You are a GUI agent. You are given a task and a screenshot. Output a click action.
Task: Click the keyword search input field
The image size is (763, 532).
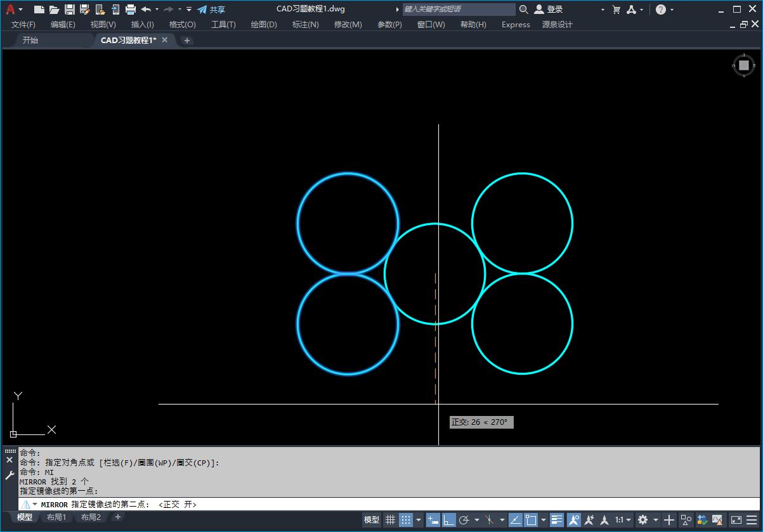[459, 10]
